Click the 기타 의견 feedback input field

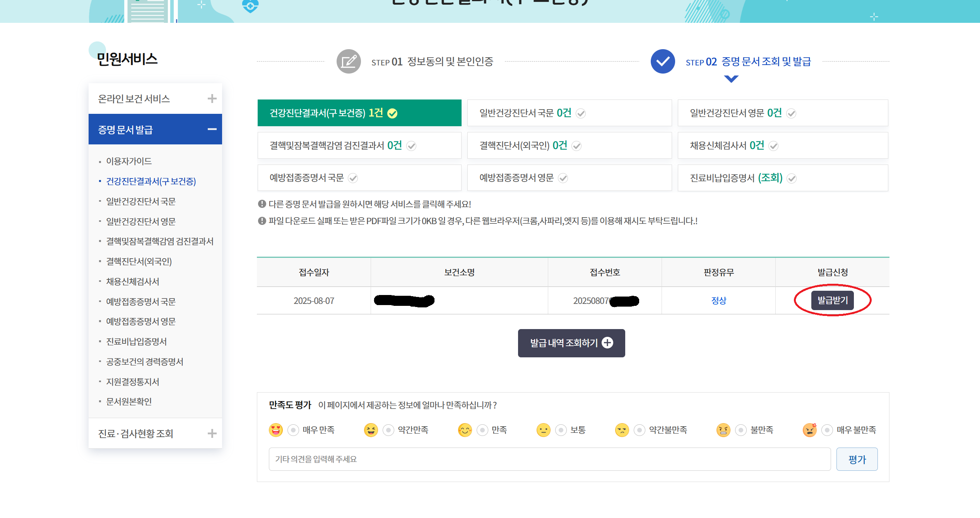tap(542, 459)
